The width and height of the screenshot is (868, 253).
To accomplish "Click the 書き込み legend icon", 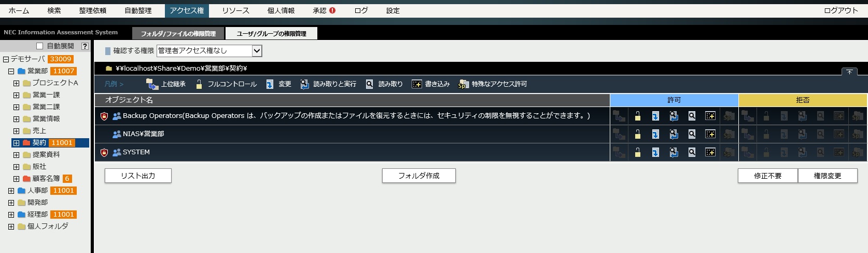I will pyautogui.click(x=417, y=84).
